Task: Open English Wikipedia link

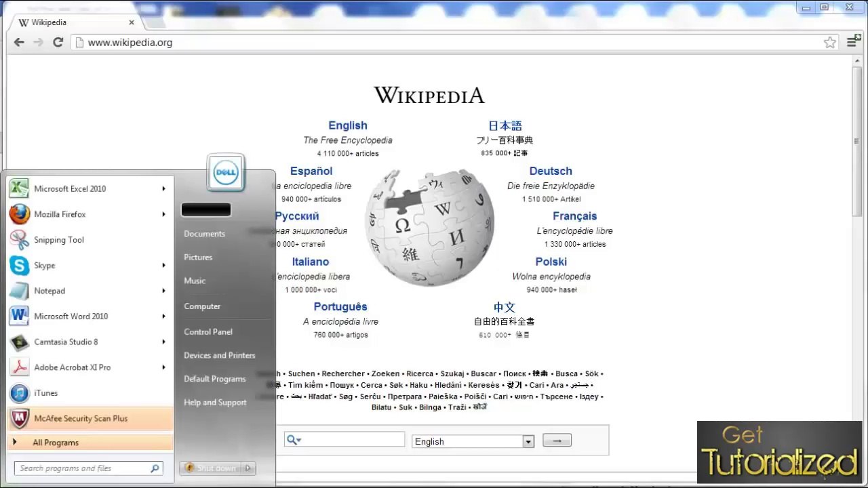Action: tap(348, 125)
